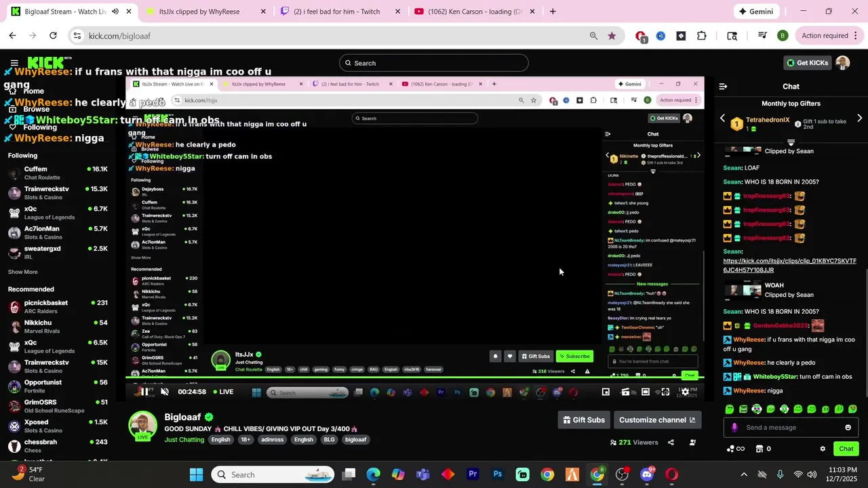This screenshot has height=488, width=868.
Task: Click Gift Subs under Bigloaaf stream
Action: tap(584, 420)
